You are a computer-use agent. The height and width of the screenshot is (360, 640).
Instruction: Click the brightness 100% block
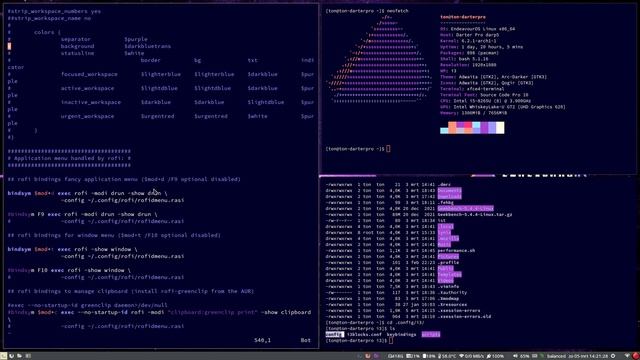point(495,356)
